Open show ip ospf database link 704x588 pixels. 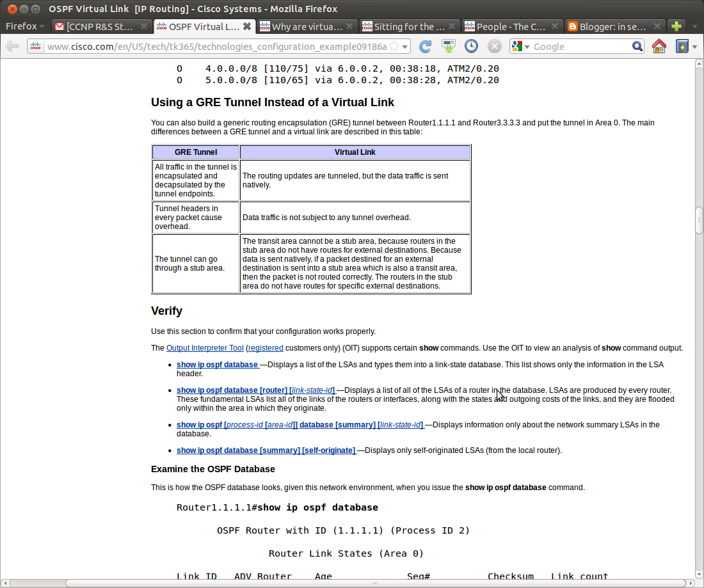(x=218, y=365)
